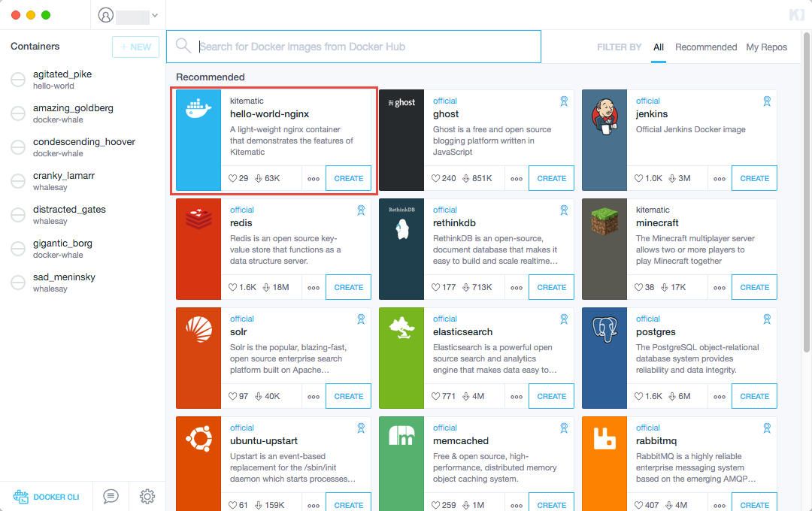Open the settings gear icon
Viewport: 812px width, 511px height.
click(x=147, y=497)
